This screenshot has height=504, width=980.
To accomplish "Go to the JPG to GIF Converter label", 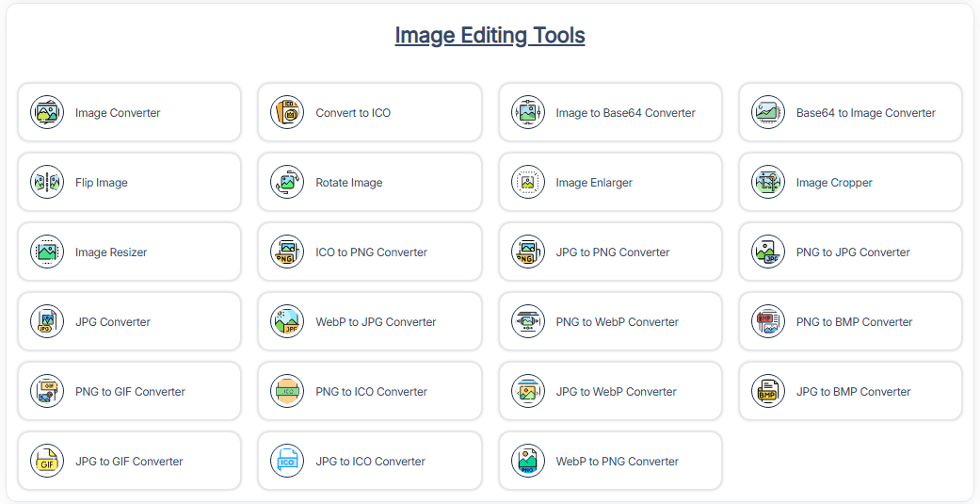I will 129,462.
